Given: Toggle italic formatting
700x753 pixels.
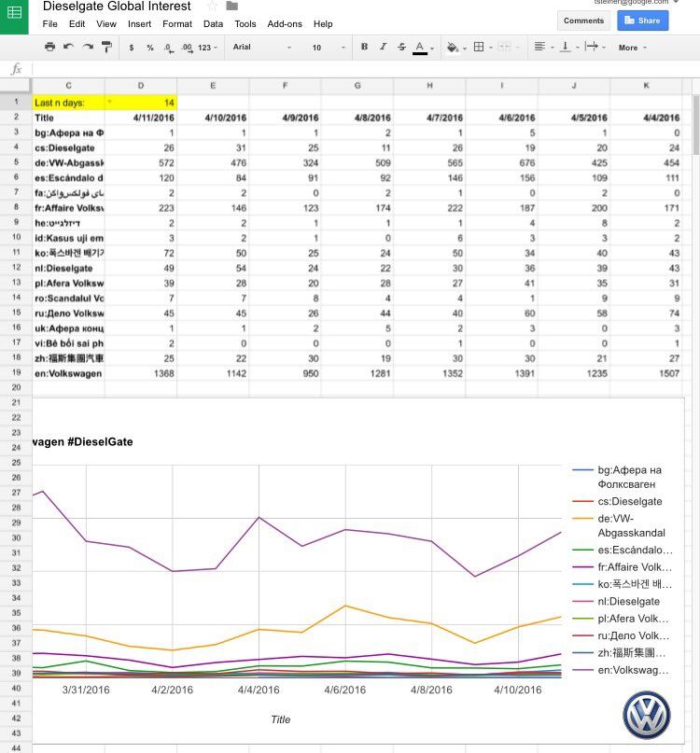Looking at the screenshot, I should 383,48.
